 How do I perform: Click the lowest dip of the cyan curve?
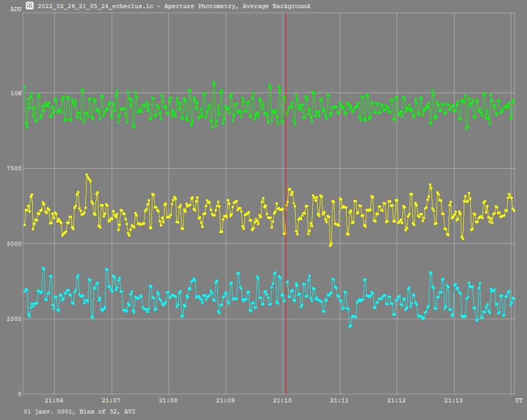[x=350, y=326]
